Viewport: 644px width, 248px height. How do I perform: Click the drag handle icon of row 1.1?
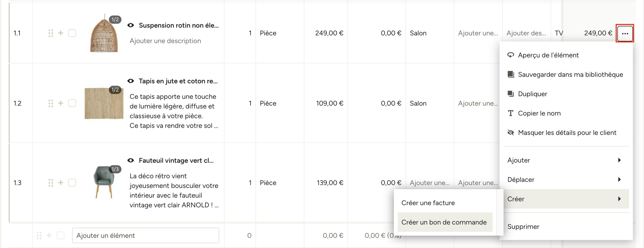tap(51, 33)
